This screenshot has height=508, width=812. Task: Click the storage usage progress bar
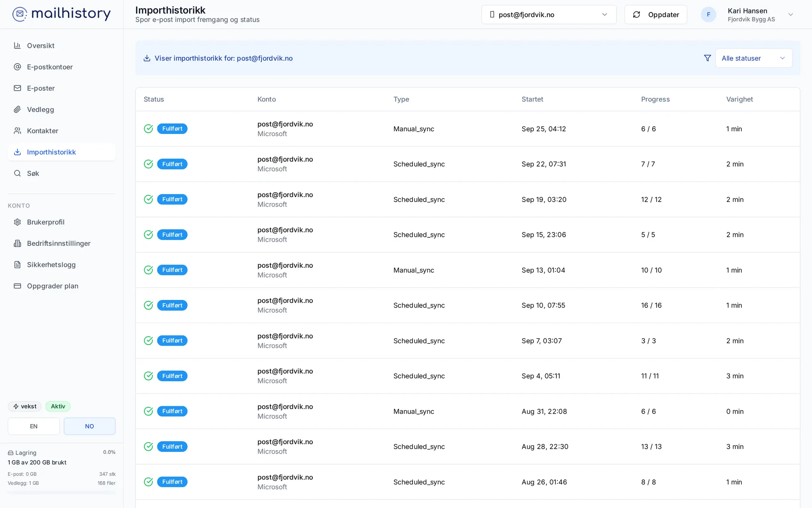pos(62,493)
